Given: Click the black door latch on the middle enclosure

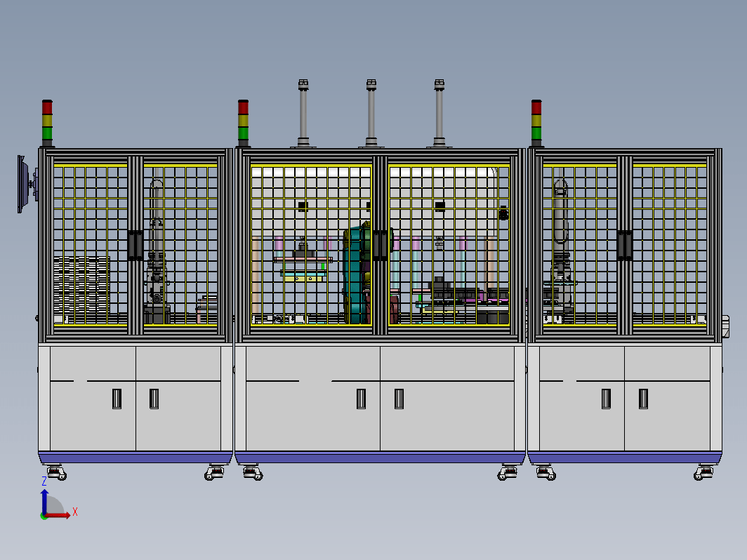Looking at the screenshot, I should coord(380,245).
